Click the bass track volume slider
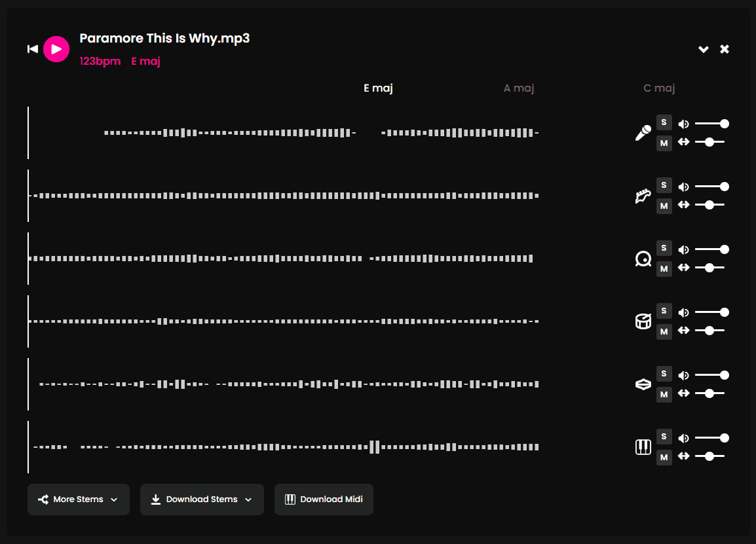Viewport: 756px width, 544px height. pyautogui.click(x=710, y=249)
